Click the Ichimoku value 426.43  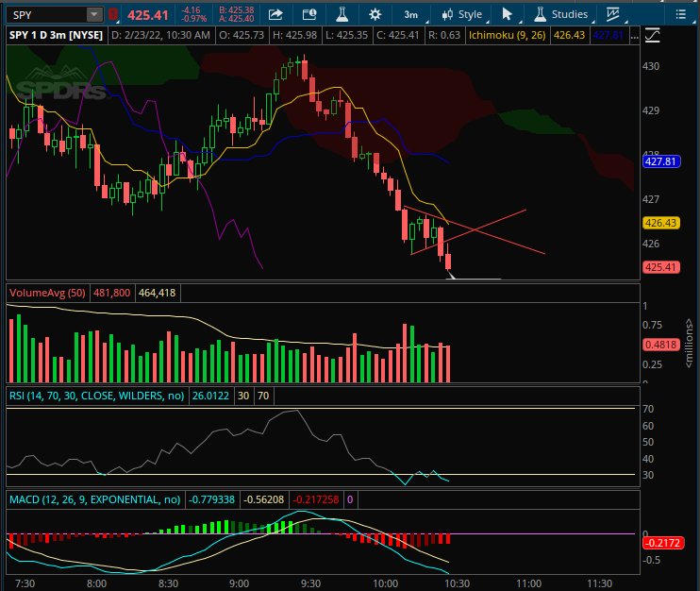[x=569, y=35]
